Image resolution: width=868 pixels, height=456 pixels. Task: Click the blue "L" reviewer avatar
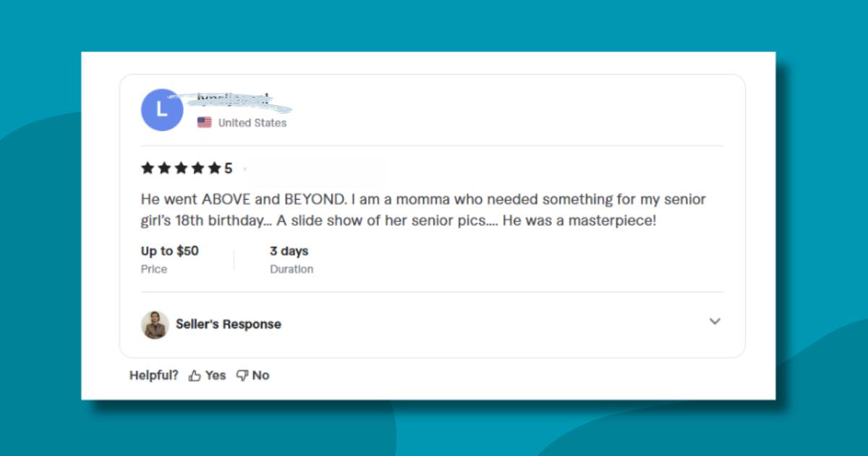[162, 110]
